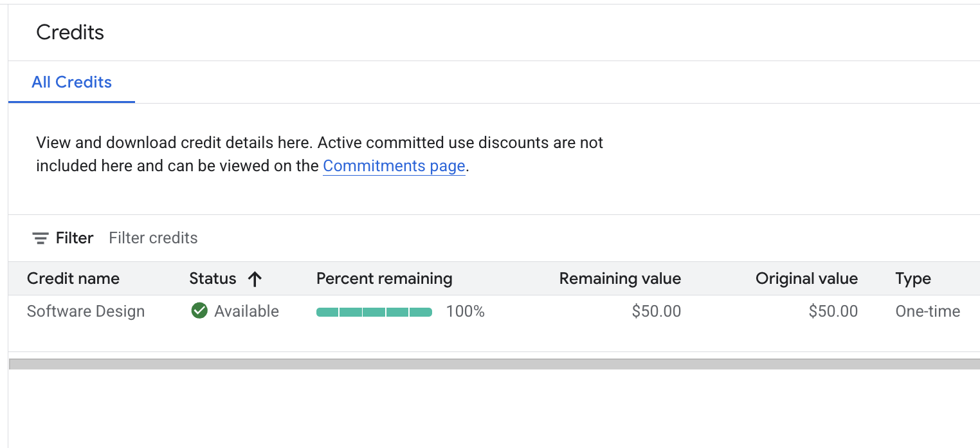This screenshot has height=448, width=980.
Task: Open the Commitments page link
Action: (x=394, y=166)
